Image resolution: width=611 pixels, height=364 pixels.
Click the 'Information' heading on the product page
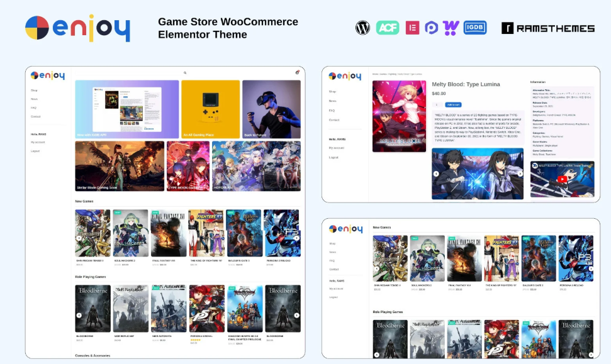(x=538, y=82)
